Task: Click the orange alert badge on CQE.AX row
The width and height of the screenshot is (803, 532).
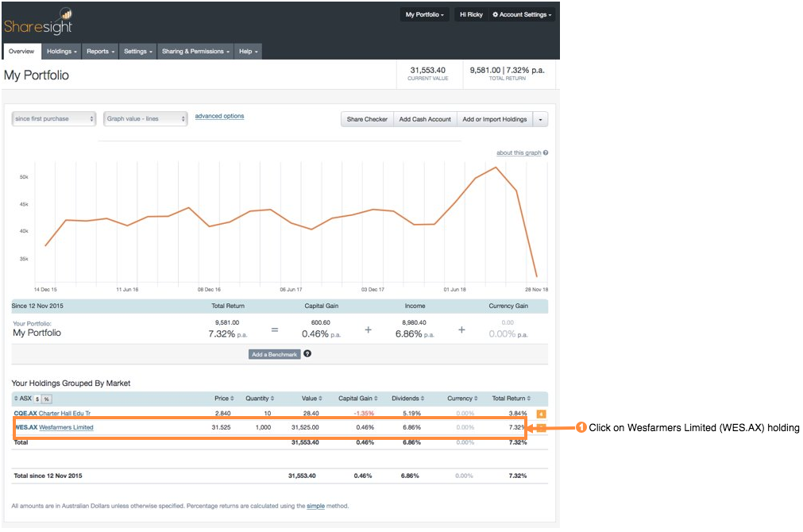Action: point(542,414)
